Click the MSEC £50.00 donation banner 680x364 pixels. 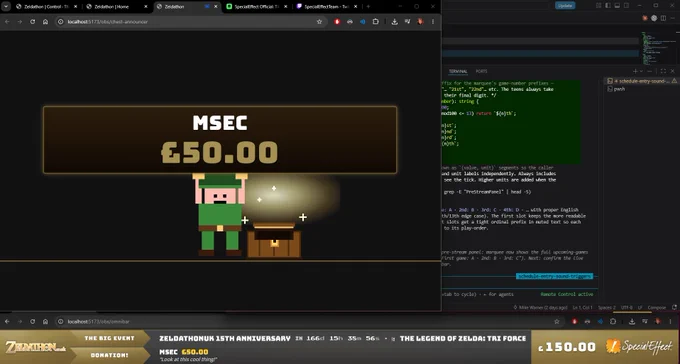pos(220,140)
